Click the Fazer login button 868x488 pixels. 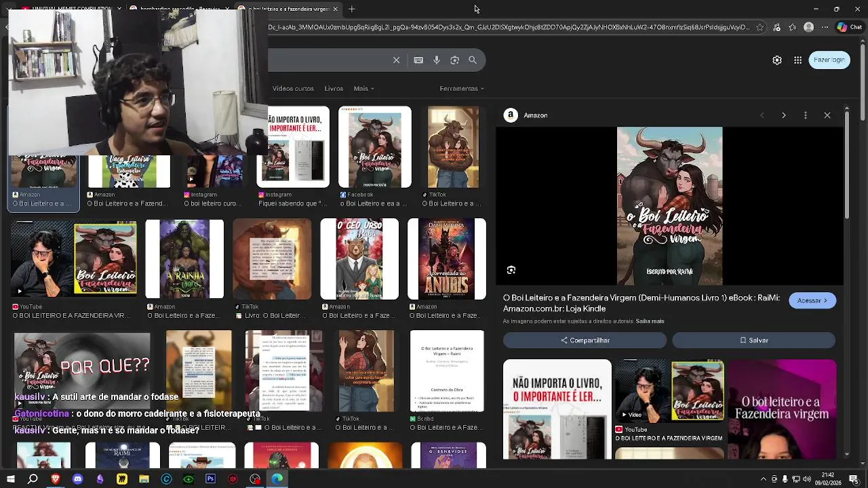(829, 60)
